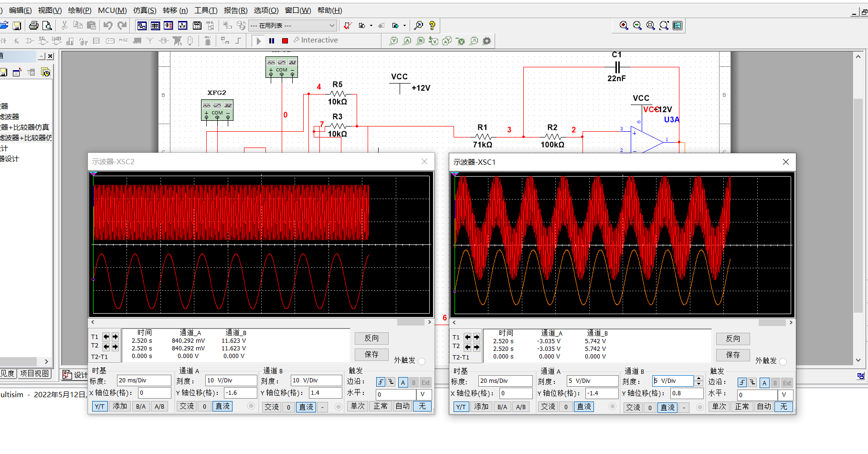Click XFG2 function generator on schematic
This screenshot has width=868, height=454.
[x=217, y=110]
